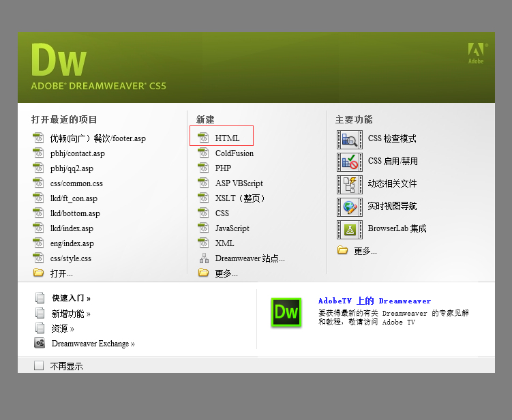The height and width of the screenshot is (420, 512).
Task: Click 打开... to browse for files
Action: click(61, 273)
